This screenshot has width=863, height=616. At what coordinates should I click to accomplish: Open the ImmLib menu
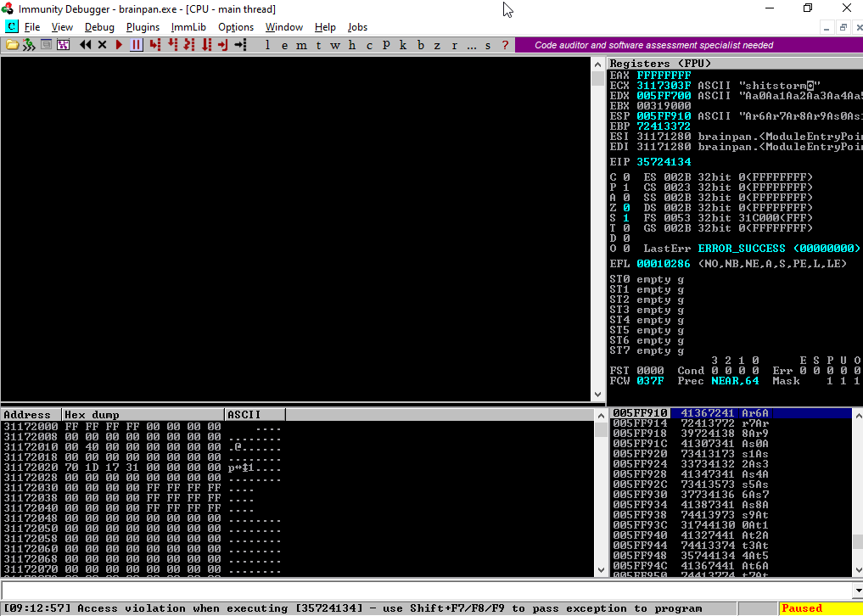coord(188,27)
